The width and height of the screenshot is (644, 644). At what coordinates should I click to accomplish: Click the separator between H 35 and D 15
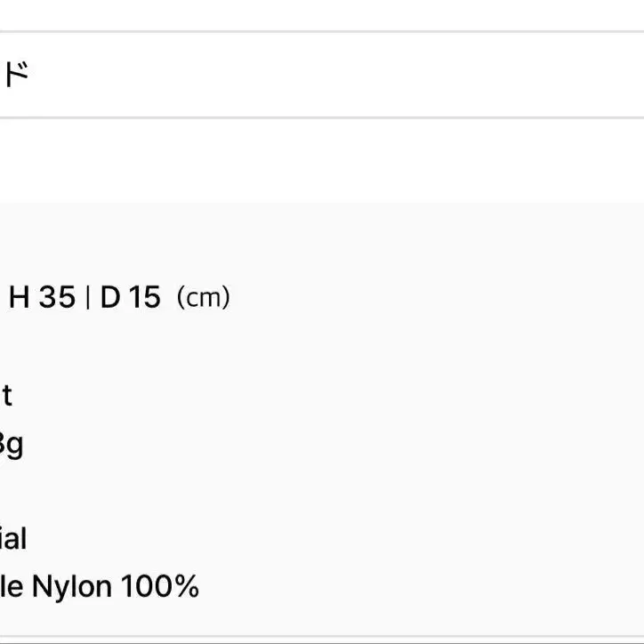pyautogui.click(x=87, y=297)
